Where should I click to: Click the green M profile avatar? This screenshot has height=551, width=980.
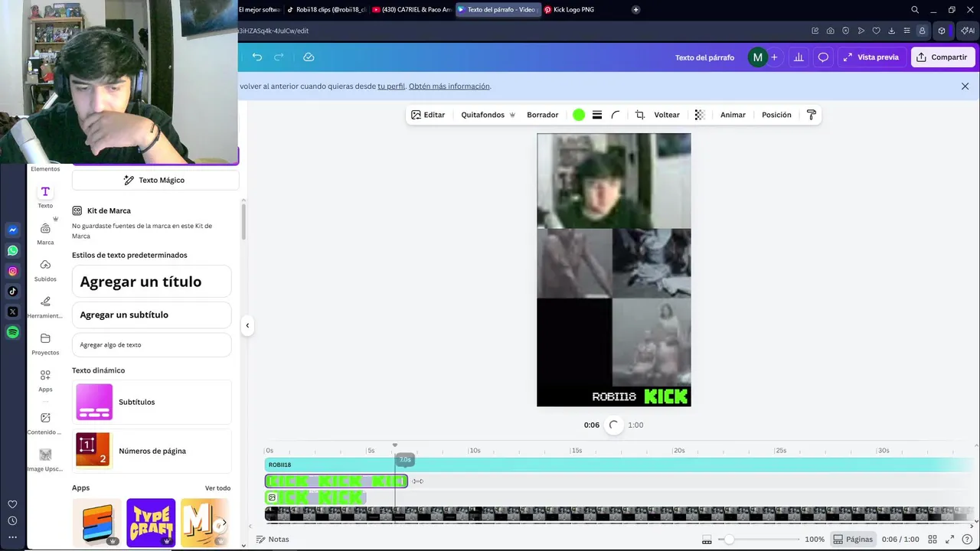pos(757,57)
